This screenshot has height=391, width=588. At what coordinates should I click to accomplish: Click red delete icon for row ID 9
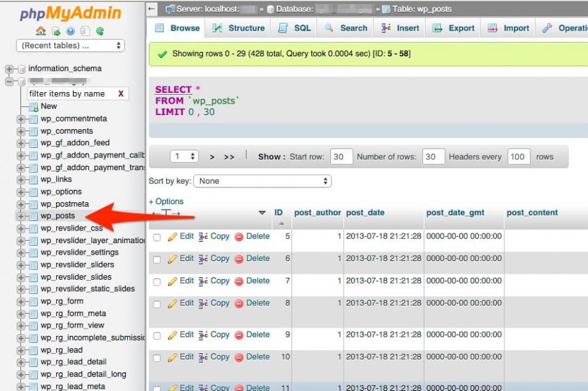pos(239,335)
